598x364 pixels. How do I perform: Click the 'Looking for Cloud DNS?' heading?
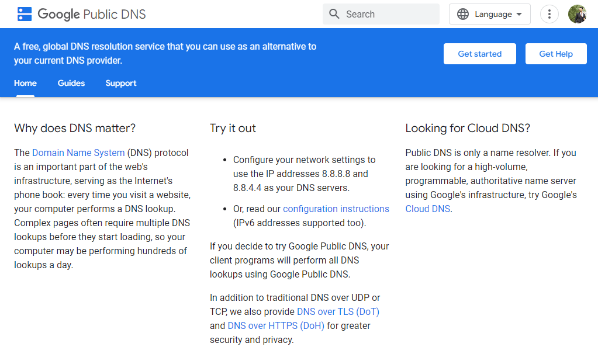(468, 128)
